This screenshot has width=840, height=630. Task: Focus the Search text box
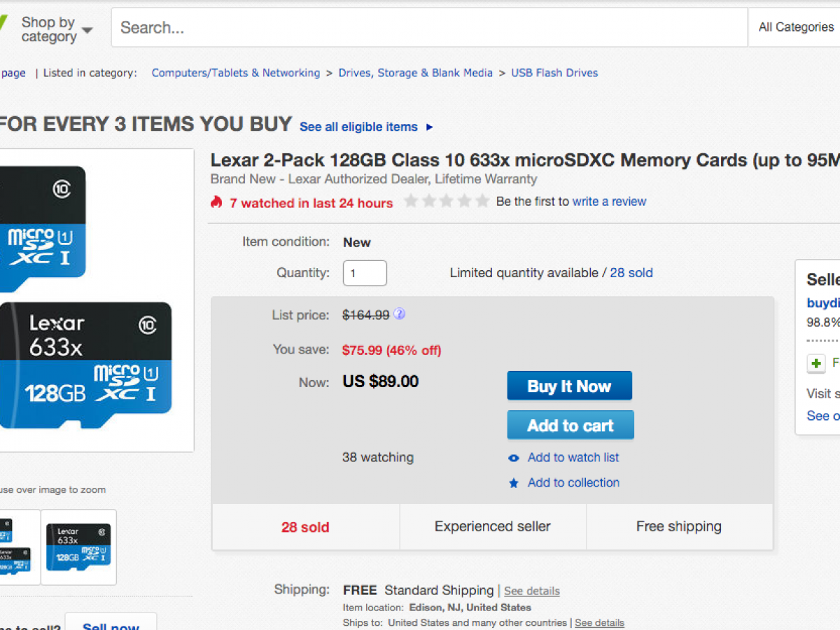point(428,28)
